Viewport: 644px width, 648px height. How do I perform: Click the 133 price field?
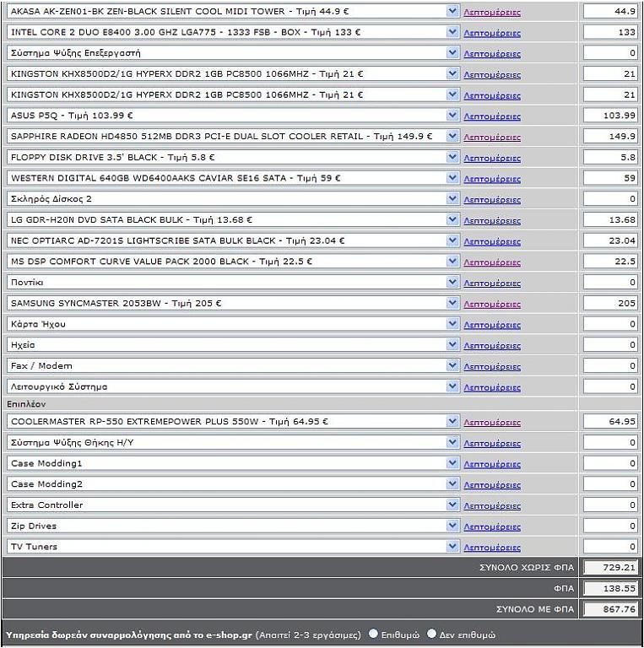[610, 32]
